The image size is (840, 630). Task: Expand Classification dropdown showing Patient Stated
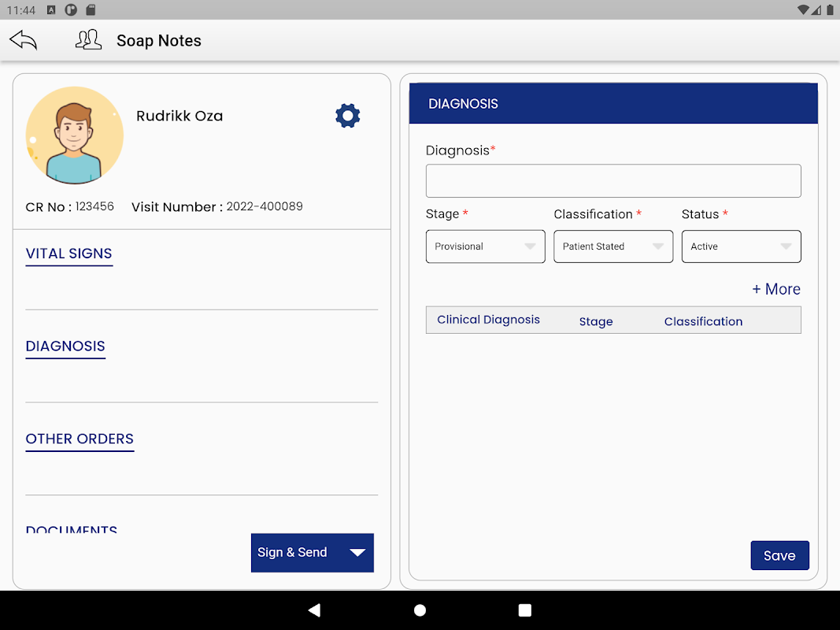click(x=612, y=246)
